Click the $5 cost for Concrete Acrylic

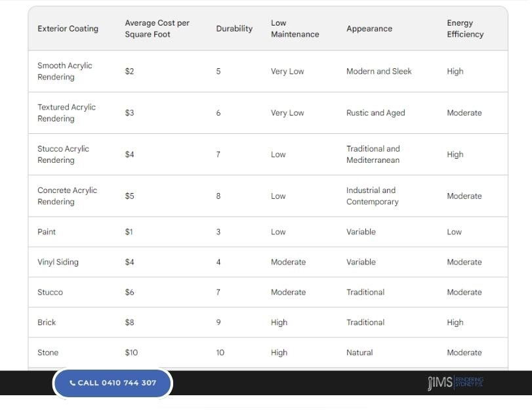(x=130, y=196)
